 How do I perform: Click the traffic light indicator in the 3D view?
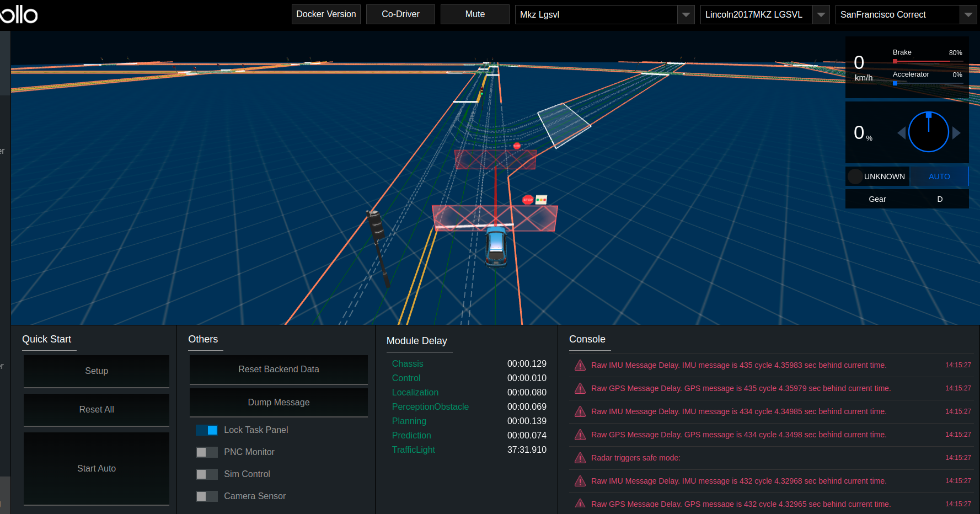click(541, 199)
